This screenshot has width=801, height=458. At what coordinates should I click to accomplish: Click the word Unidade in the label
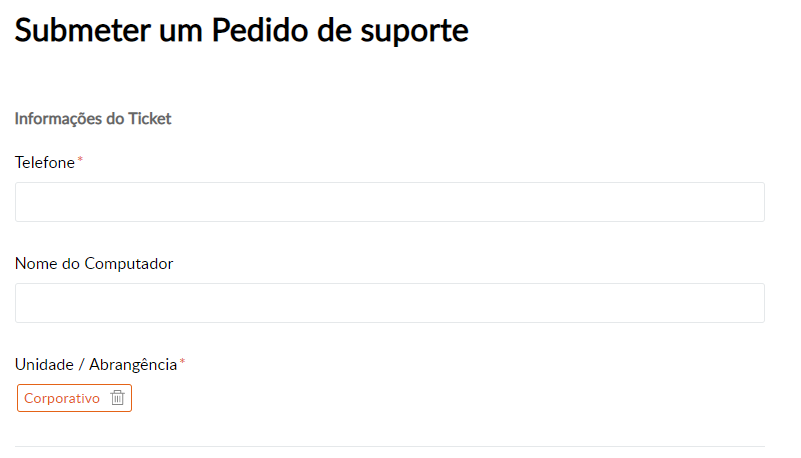[43, 364]
